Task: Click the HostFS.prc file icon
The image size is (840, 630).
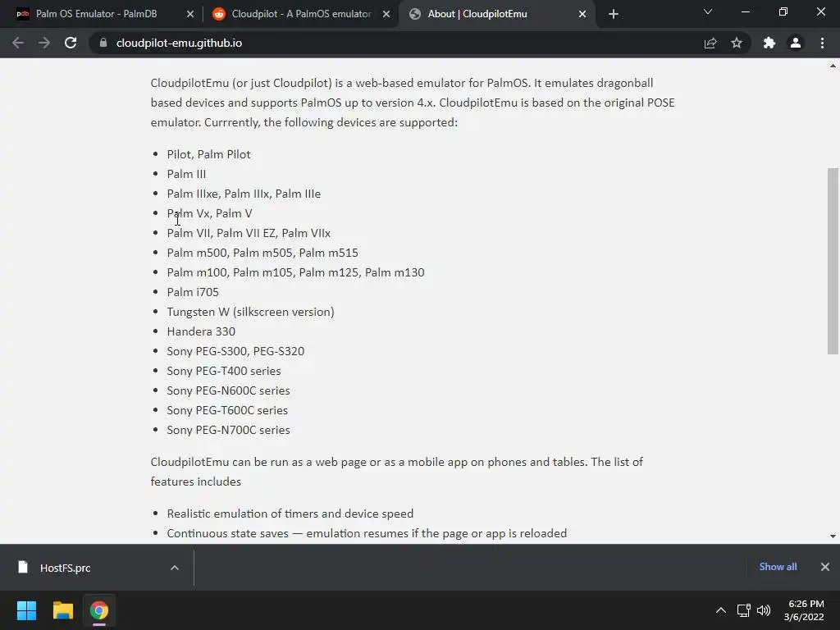Action: [x=22, y=567]
